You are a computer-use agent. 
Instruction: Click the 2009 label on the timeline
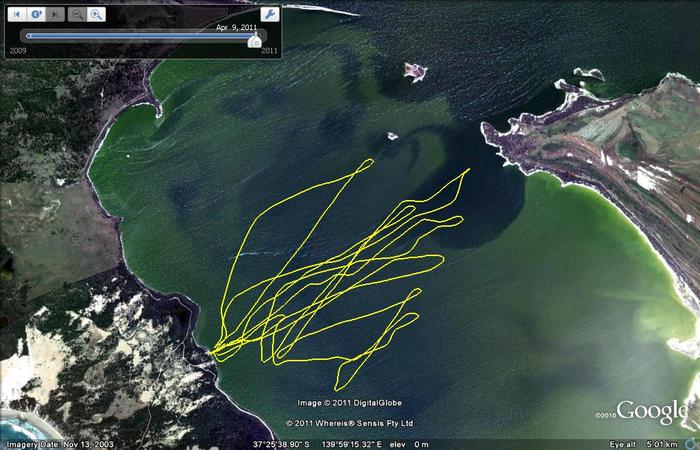point(18,49)
